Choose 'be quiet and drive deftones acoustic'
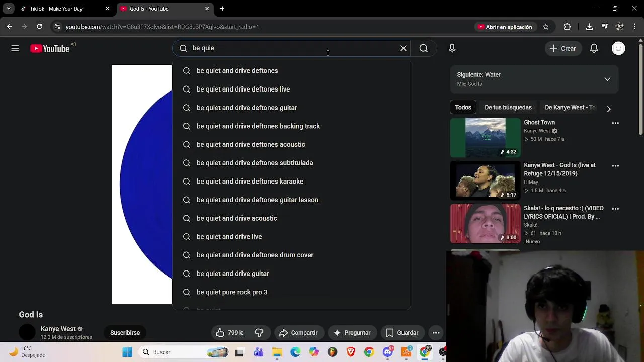The image size is (644, 362). tap(291, 144)
